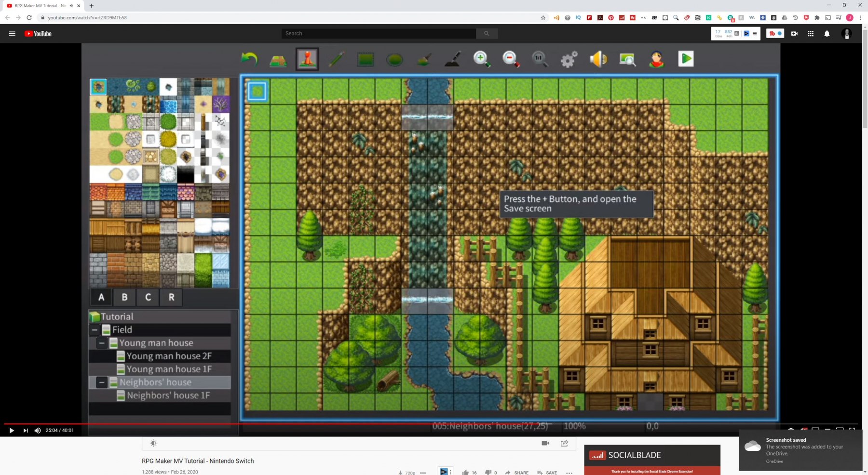
Task: Click the green undo arrow in the editor toolbar
Action: (x=249, y=59)
